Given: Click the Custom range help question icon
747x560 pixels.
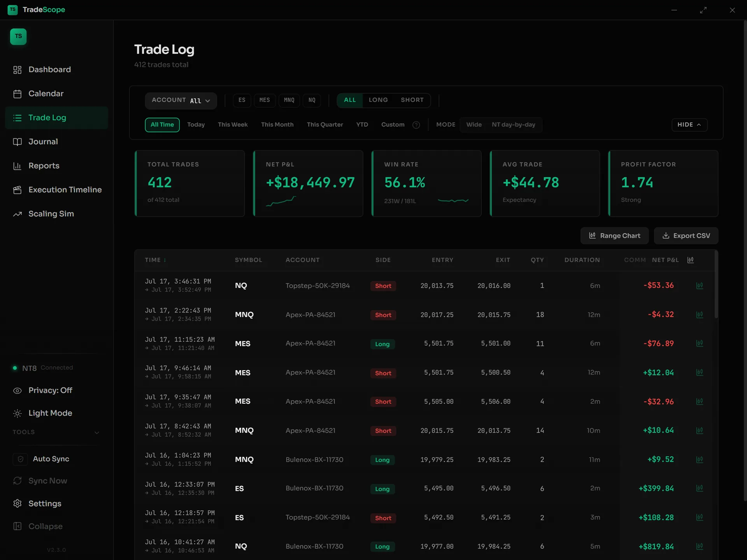Looking at the screenshot, I should click(x=416, y=125).
